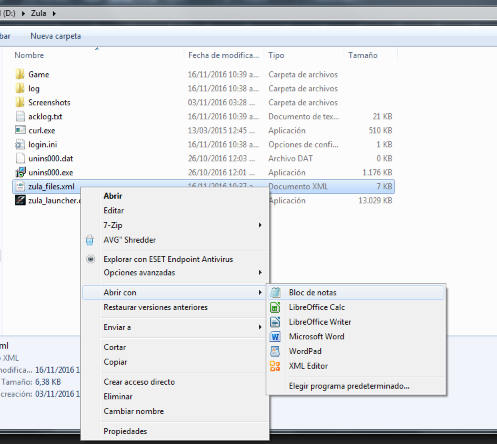This screenshot has height=444, width=497.
Task: Select the Game folder name
Action: click(39, 74)
